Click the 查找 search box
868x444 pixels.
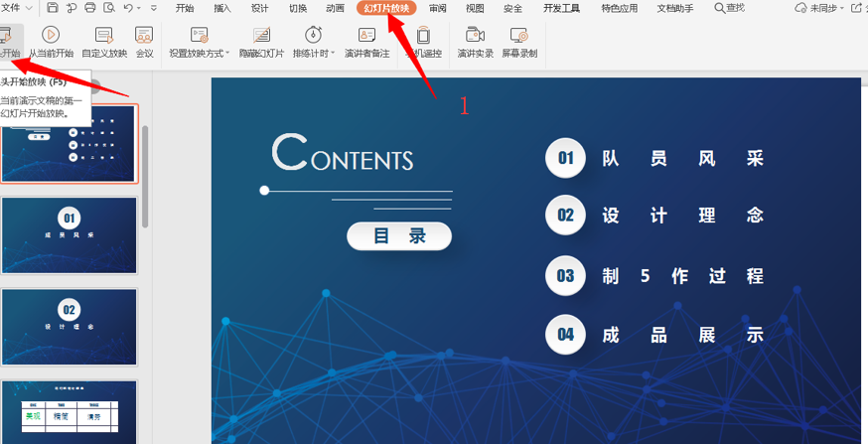click(x=730, y=8)
